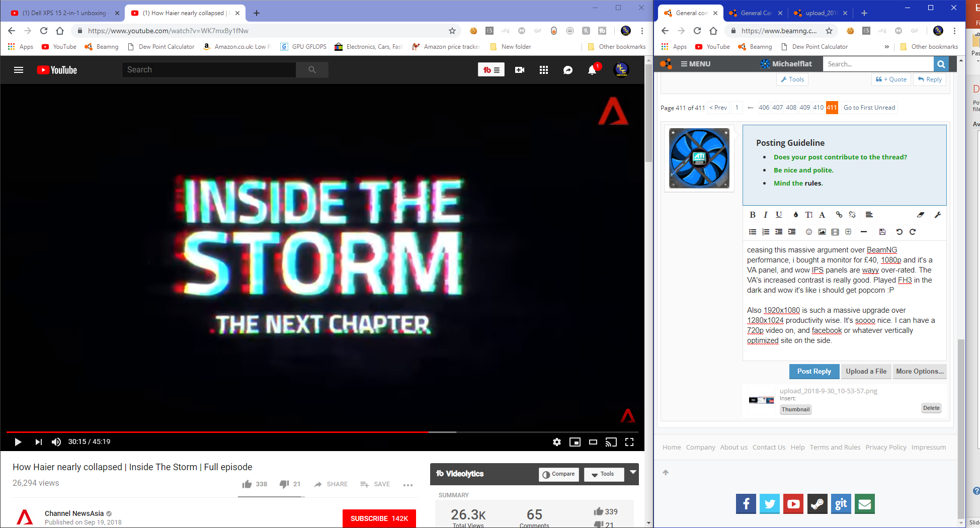Click the Videolytics Compare button
Screen dimensions: 980x528
[559, 474]
